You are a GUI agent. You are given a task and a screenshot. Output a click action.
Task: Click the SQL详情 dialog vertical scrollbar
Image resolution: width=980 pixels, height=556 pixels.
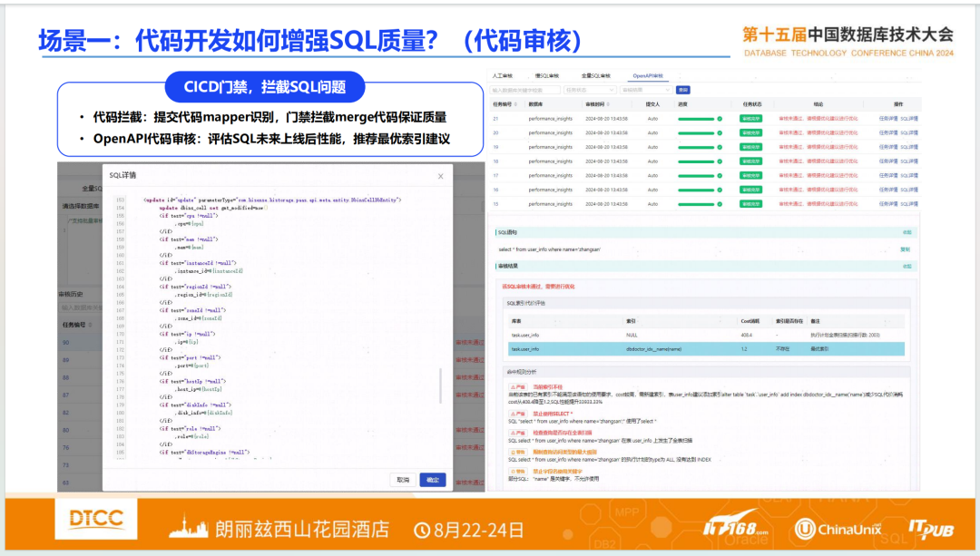pyautogui.click(x=441, y=385)
